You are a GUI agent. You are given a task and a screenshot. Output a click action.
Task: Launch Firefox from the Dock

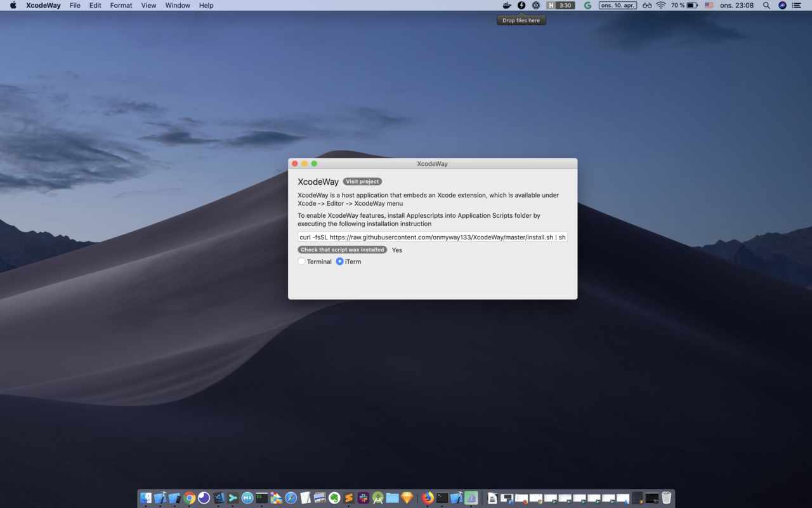[428, 498]
